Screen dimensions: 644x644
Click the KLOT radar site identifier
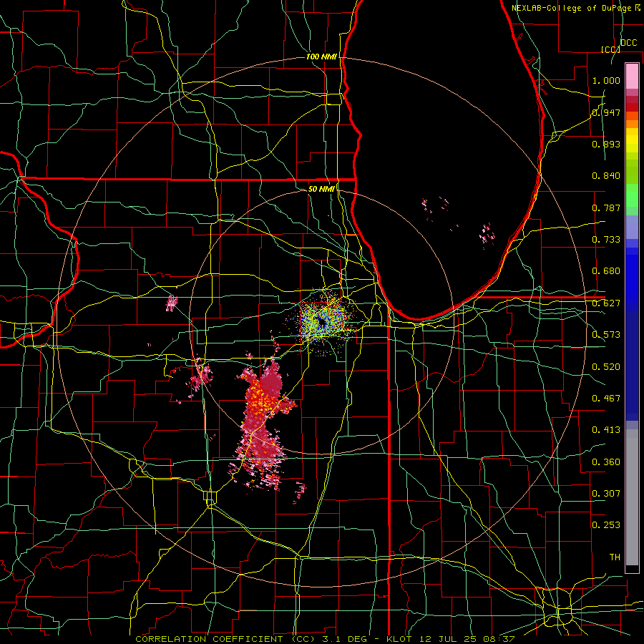point(399,639)
